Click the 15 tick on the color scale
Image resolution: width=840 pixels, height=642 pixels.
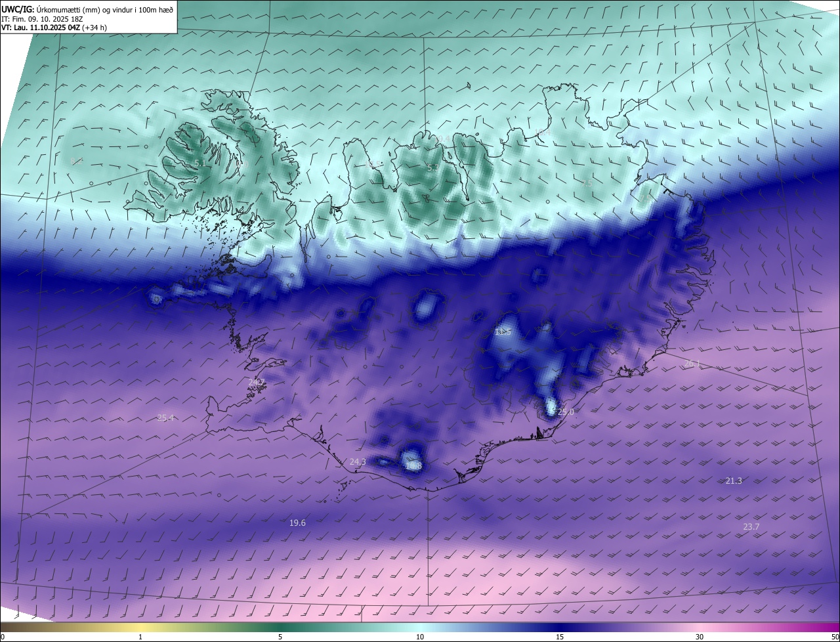tap(560, 637)
